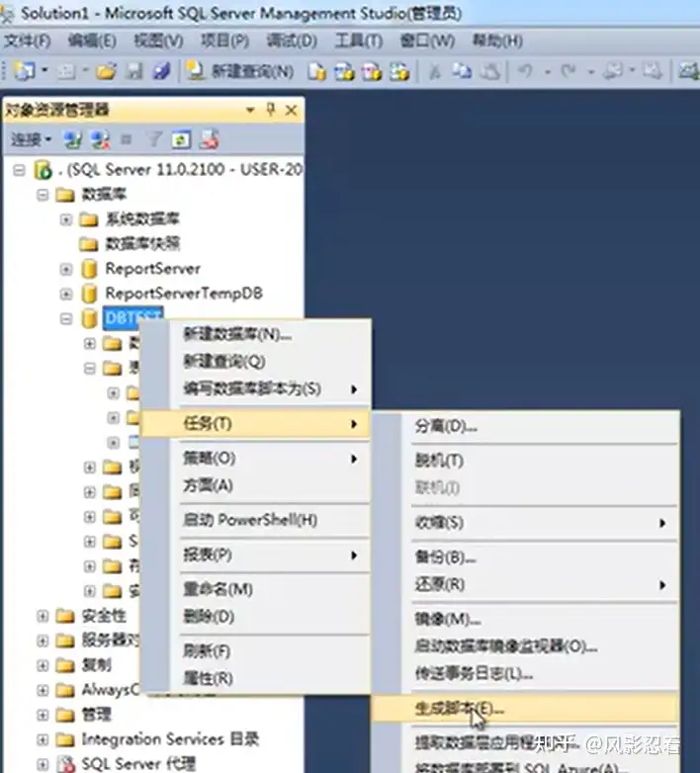Click the Analysis Services MDX query icon
The image size is (700, 773).
point(345,72)
